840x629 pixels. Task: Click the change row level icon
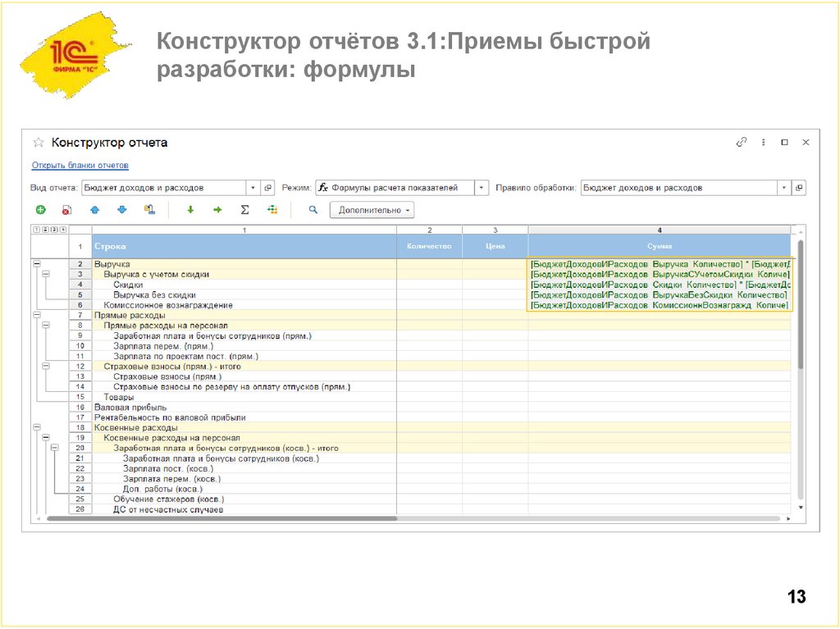click(148, 209)
